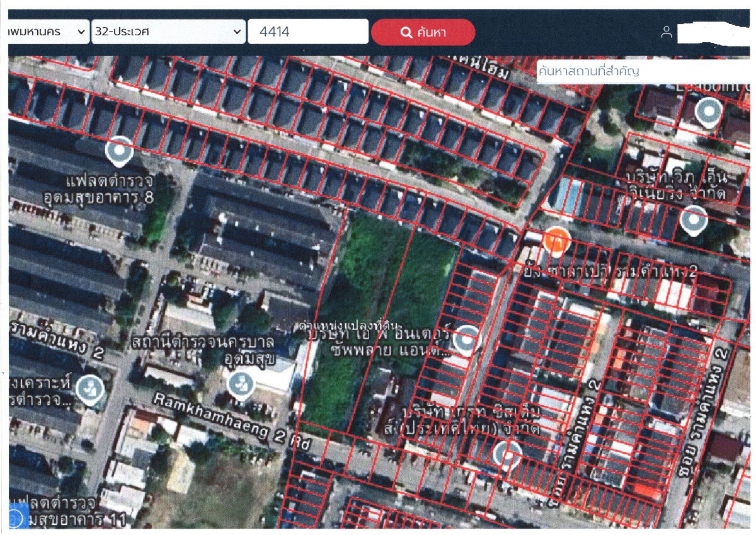Click the ตำแหน่งแปลงที่ดิน parcel position label
This screenshot has height=535, width=756.
point(348,325)
